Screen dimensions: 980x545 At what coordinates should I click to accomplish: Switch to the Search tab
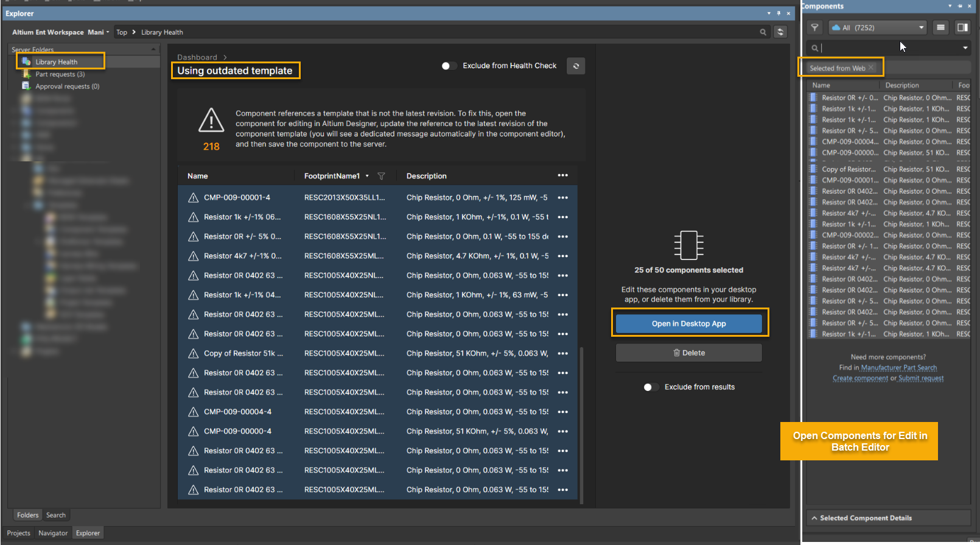tap(56, 515)
